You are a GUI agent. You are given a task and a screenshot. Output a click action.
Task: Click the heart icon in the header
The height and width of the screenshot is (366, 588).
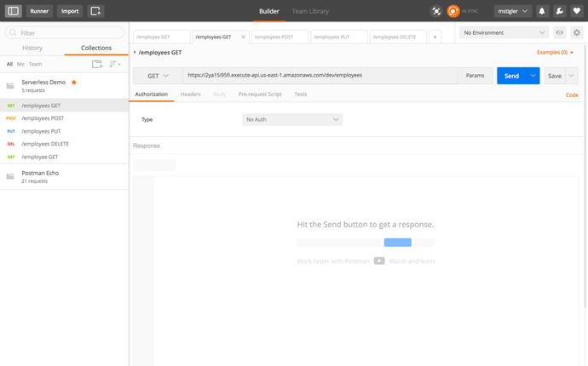577,11
